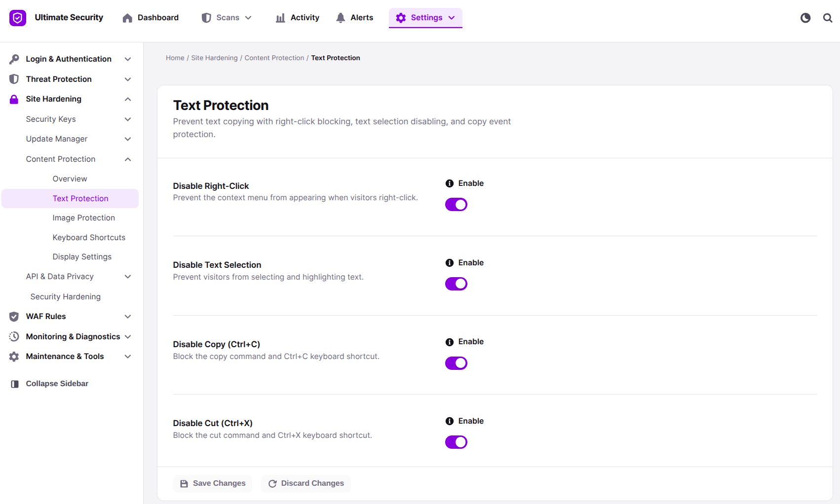Collapse Site Hardening chevron
The height and width of the screenshot is (504, 840).
point(128,99)
